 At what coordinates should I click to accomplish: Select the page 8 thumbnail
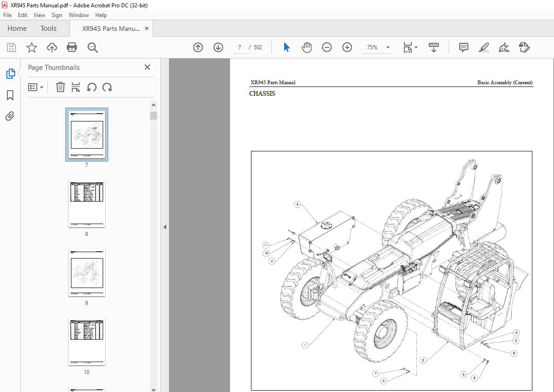pos(87,203)
